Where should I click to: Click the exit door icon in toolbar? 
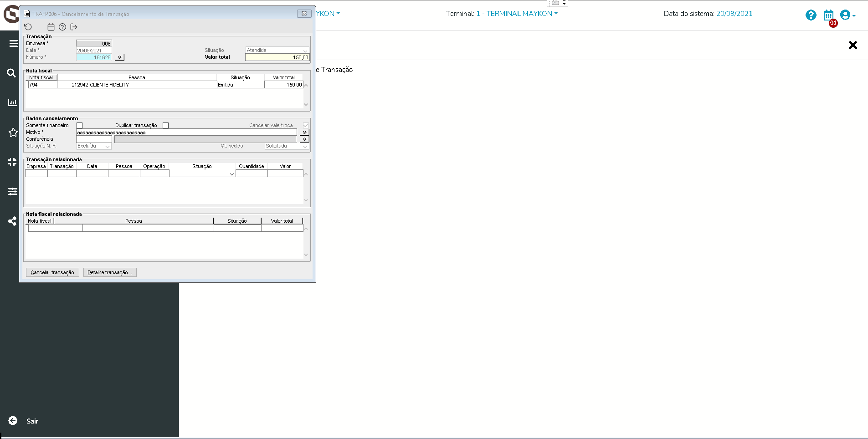(74, 27)
